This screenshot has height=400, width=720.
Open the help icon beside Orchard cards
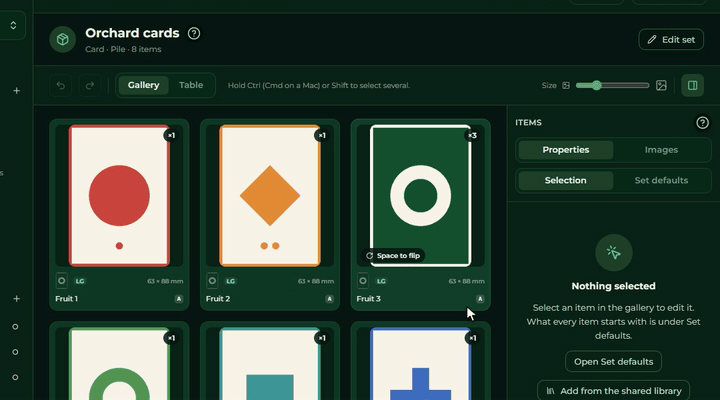point(194,34)
